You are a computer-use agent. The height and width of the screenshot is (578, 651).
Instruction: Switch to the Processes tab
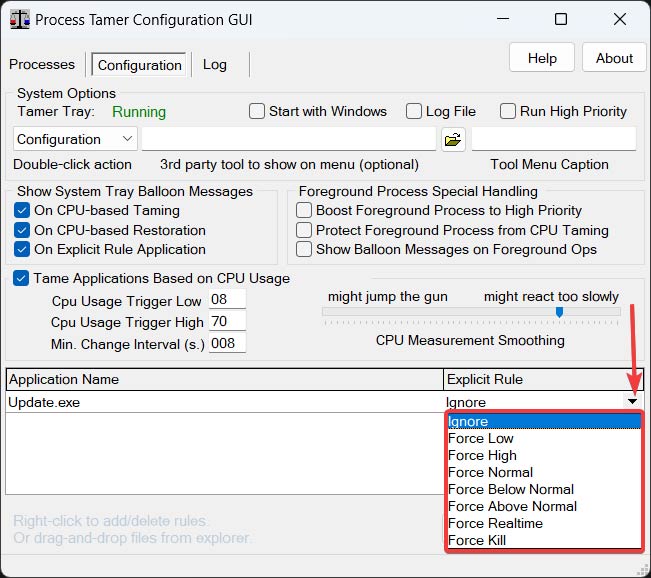click(x=42, y=65)
